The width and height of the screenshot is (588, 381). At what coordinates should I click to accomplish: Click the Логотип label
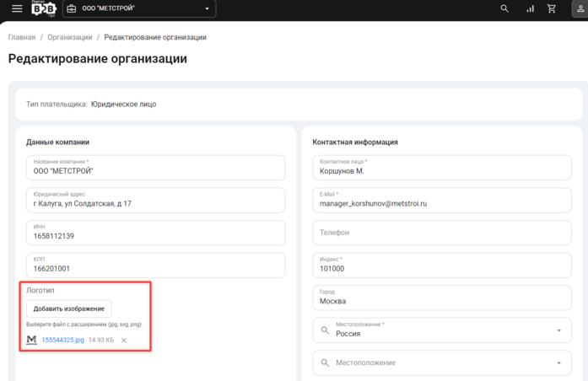coord(40,290)
